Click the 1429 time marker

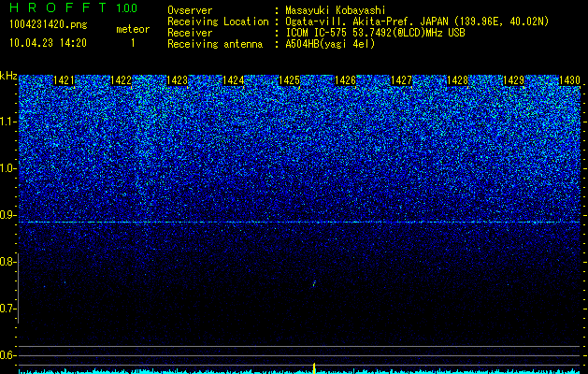pos(513,80)
